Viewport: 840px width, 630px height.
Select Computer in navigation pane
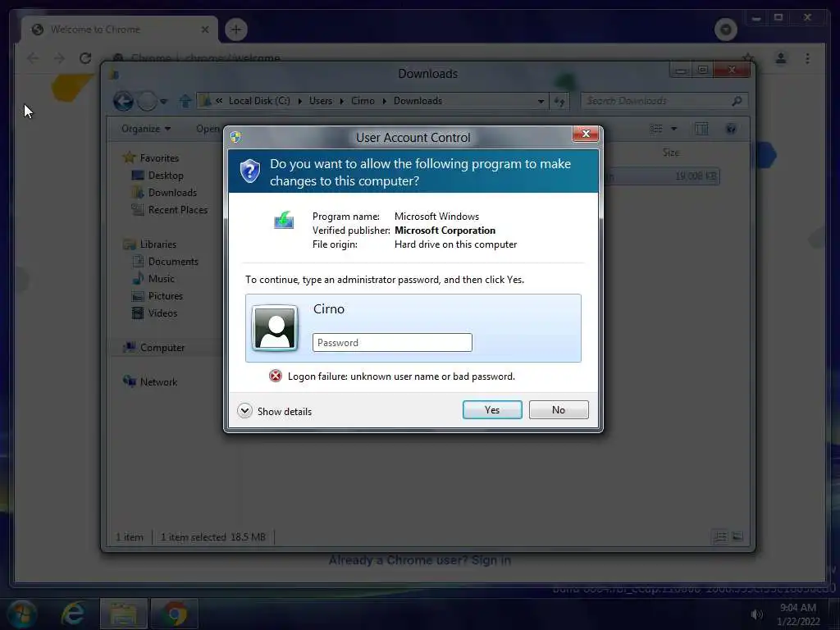(x=162, y=348)
